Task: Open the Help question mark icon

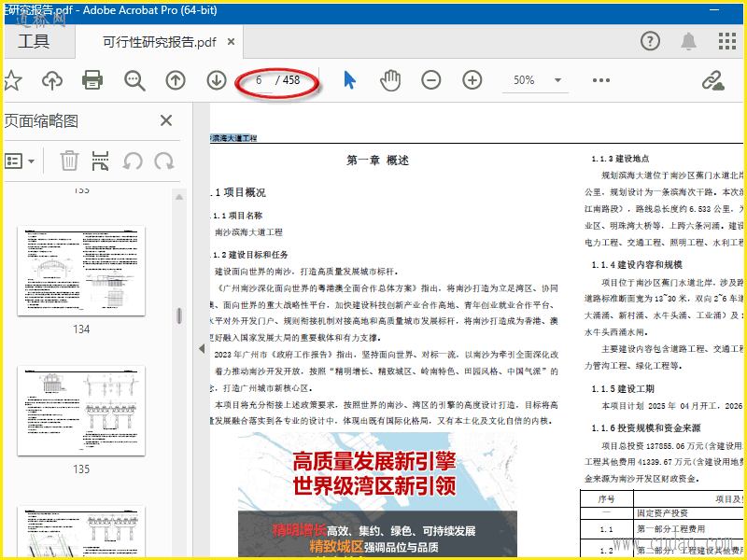Action: click(650, 41)
